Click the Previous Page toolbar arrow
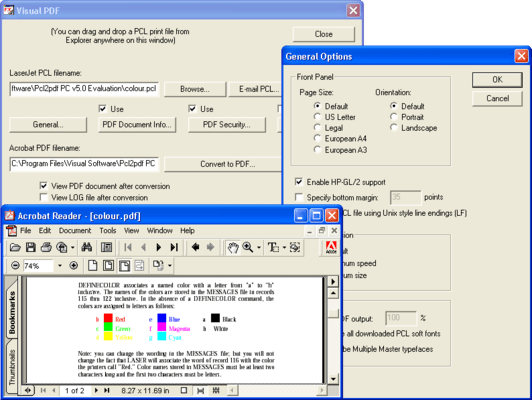The image size is (532, 400). pos(144,247)
